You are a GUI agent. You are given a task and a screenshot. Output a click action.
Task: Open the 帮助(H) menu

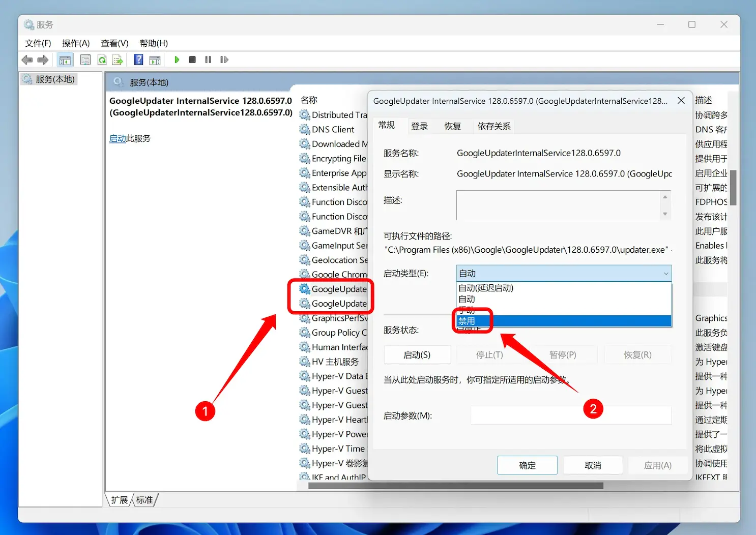pos(154,43)
